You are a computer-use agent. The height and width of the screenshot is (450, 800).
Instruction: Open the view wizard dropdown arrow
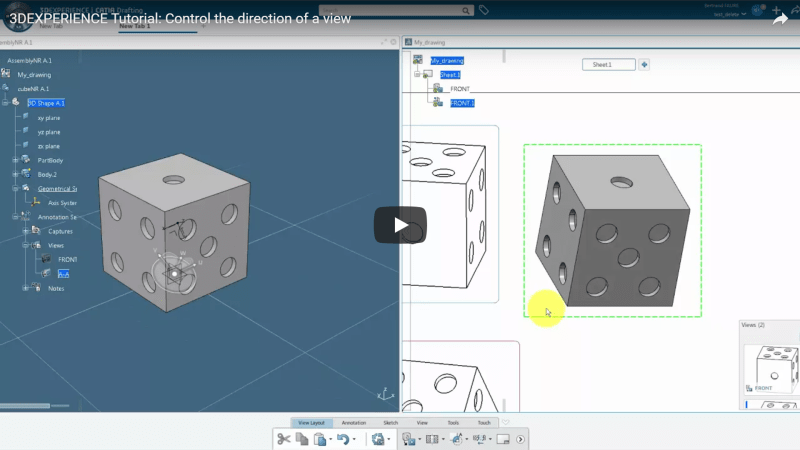point(419,439)
